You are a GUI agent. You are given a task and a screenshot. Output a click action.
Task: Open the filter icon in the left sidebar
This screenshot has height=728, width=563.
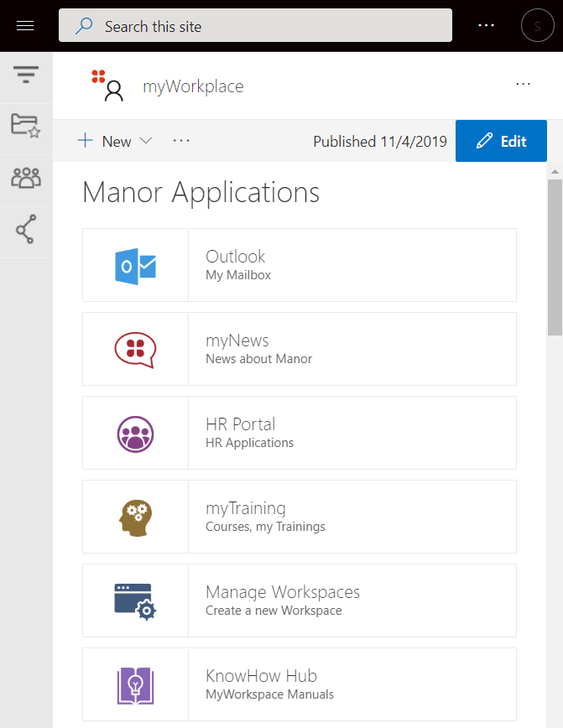tap(26, 75)
